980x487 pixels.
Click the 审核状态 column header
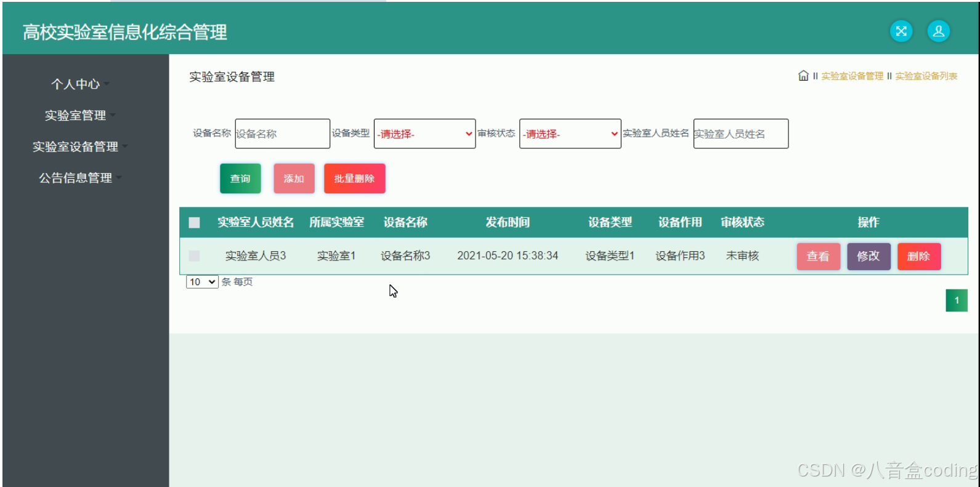742,222
